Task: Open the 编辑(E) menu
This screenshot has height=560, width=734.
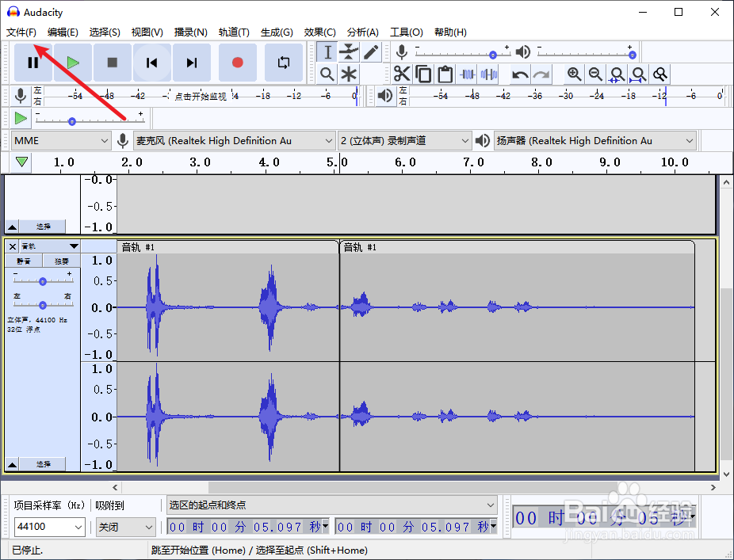Action: click(63, 32)
